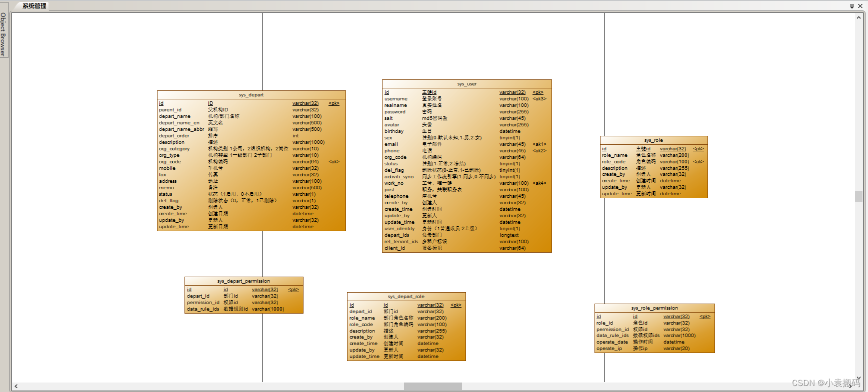Click the <ak4> marker in sys_user
The width and height of the screenshot is (868, 392).
click(x=539, y=183)
